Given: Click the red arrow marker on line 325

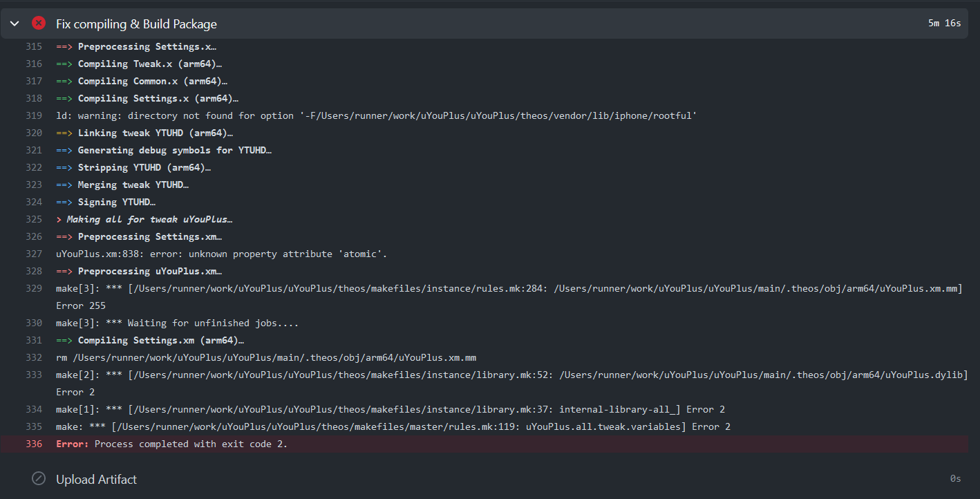Looking at the screenshot, I should (x=58, y=219).
